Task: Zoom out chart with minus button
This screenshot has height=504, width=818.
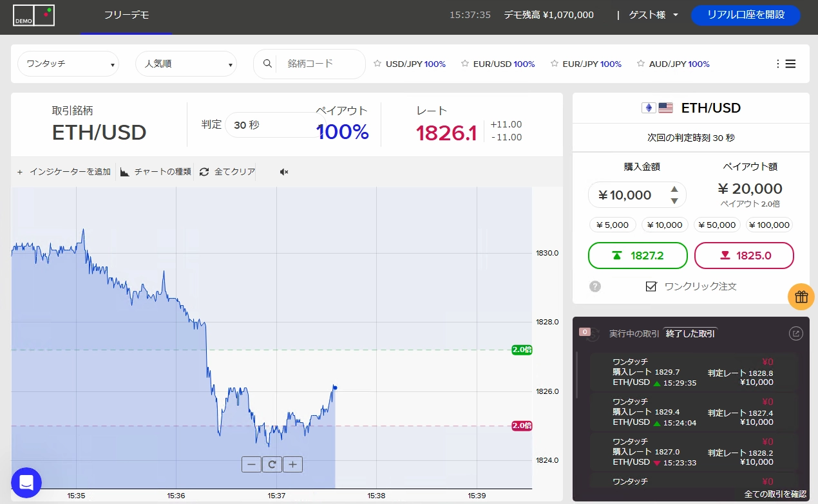Action: tap(251, 464)
